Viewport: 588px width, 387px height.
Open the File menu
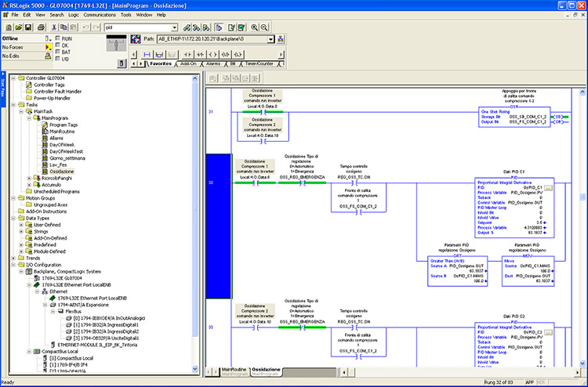15,15
